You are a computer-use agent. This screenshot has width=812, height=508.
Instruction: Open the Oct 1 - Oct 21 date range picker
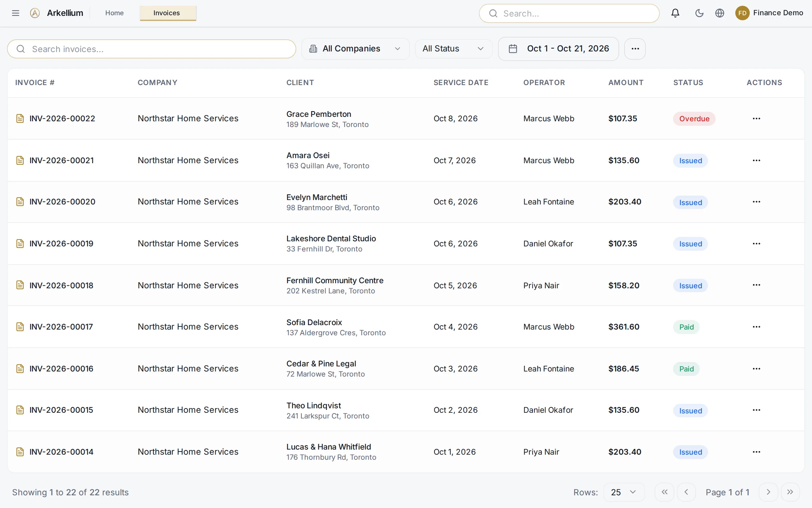[558, 49]
